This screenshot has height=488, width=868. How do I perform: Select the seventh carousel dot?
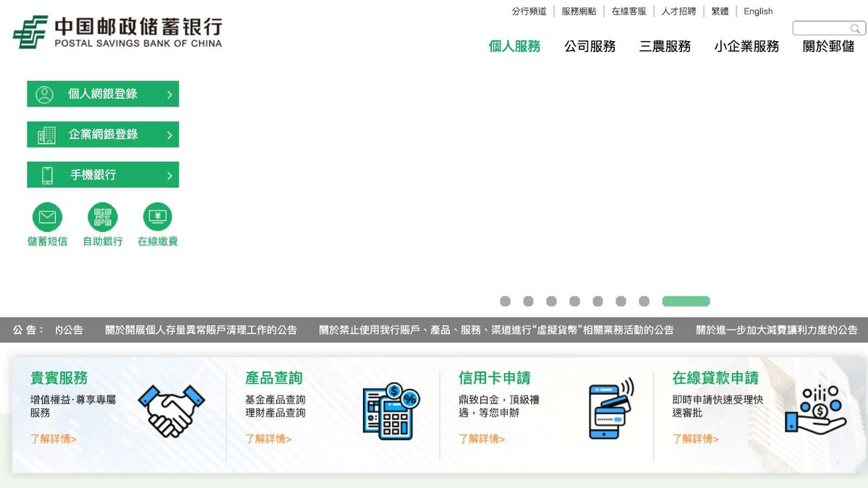tap(644, 301)
